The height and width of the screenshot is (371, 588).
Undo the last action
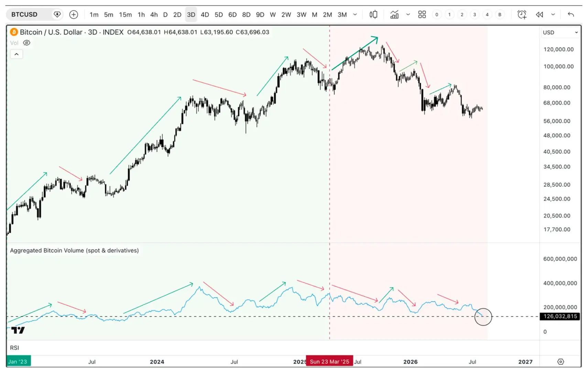click(x=571, y=14)
